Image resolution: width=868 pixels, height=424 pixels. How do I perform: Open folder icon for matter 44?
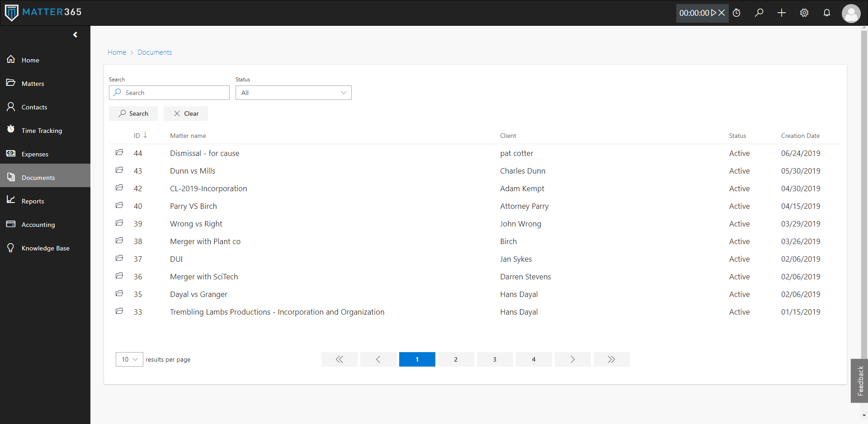coord(119,153)
